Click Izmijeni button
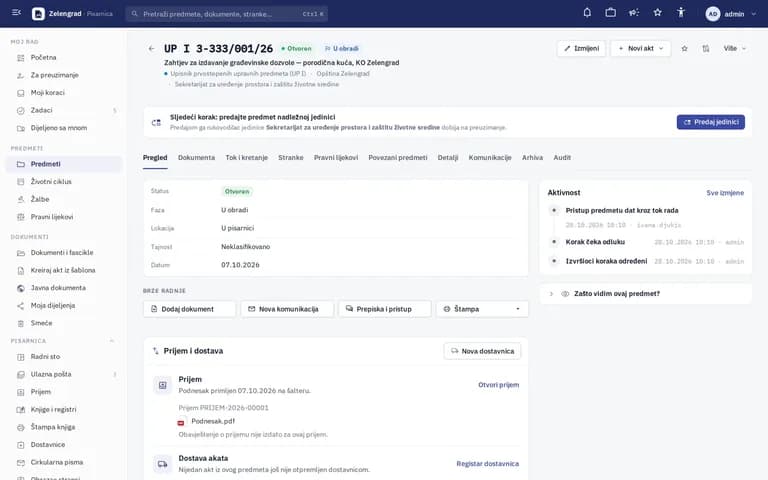 pyautogui.click(x=581, y=48)
